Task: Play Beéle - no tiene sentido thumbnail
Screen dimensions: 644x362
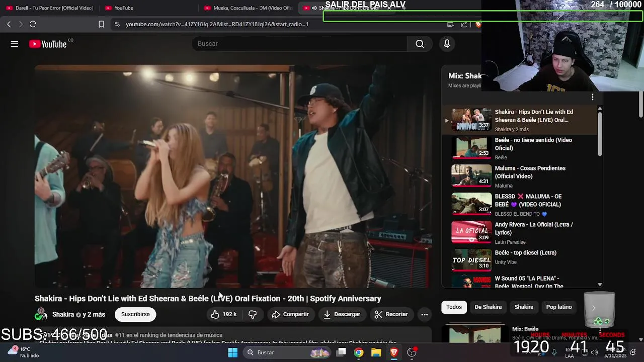Action: [x=471, y=147]
